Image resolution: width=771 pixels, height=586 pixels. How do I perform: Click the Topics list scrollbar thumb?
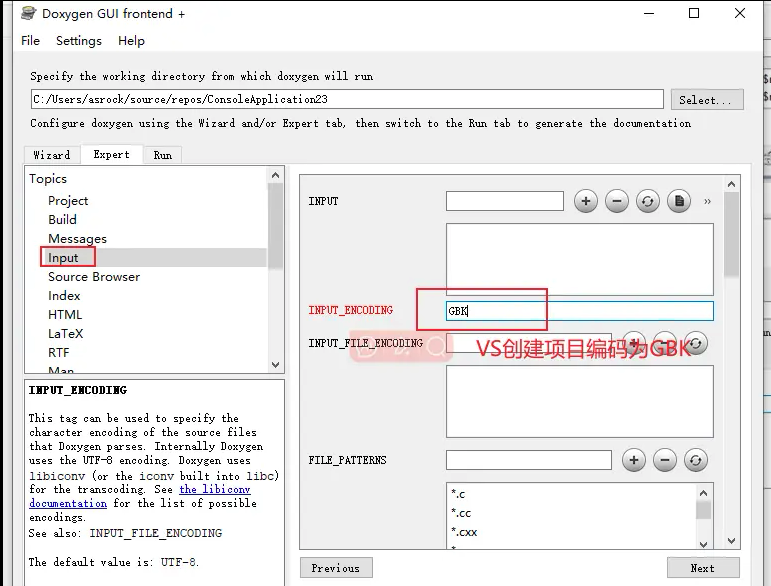(x=275, y=226)
